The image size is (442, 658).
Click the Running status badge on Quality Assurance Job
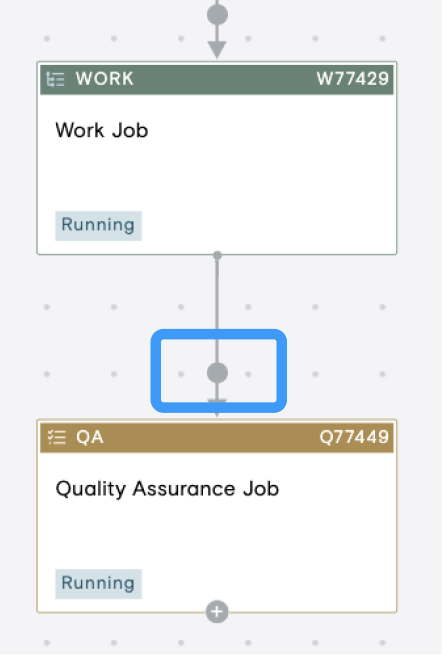pos(99,584)
